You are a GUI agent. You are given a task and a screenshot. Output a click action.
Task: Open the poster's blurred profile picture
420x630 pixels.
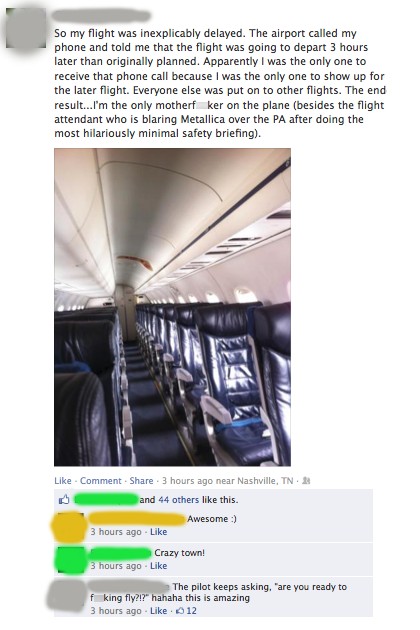26,28
